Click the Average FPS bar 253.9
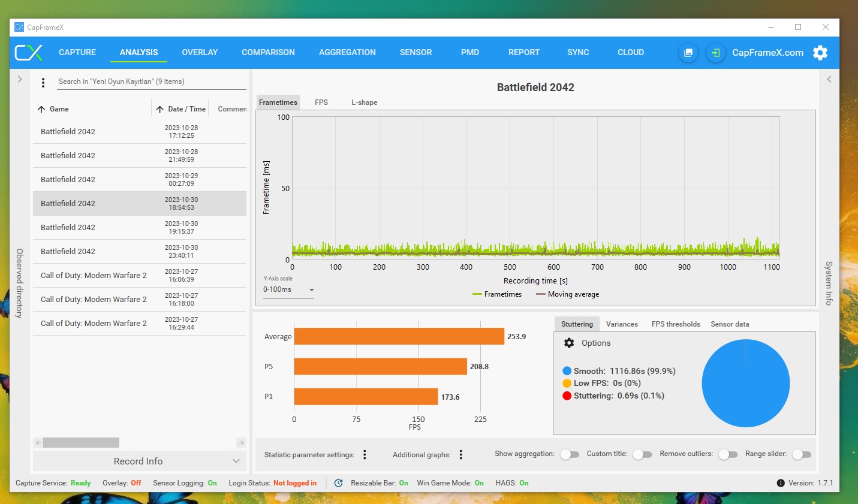 tap(399, 336)
